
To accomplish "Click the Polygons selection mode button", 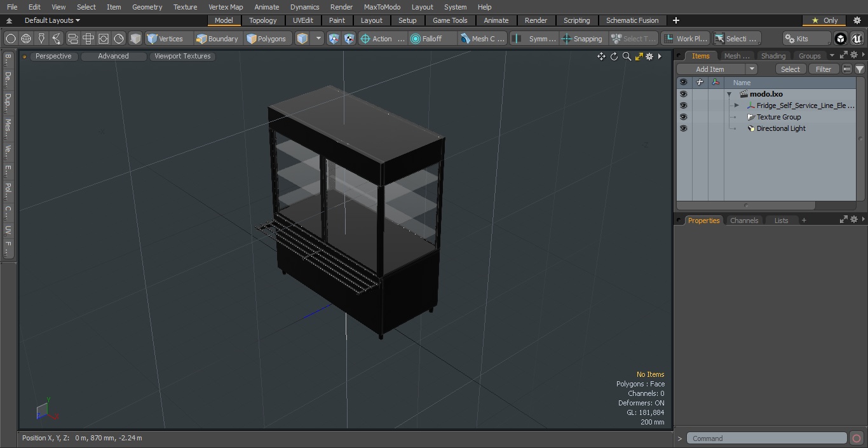I will (x=266, y=39).
